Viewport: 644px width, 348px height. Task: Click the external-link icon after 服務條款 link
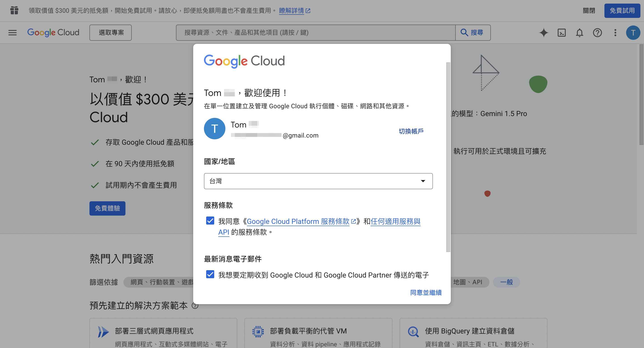354,221
